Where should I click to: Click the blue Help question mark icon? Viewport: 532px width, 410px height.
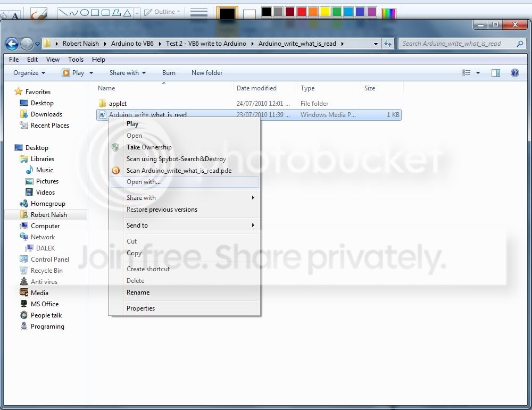pos(514,72)
